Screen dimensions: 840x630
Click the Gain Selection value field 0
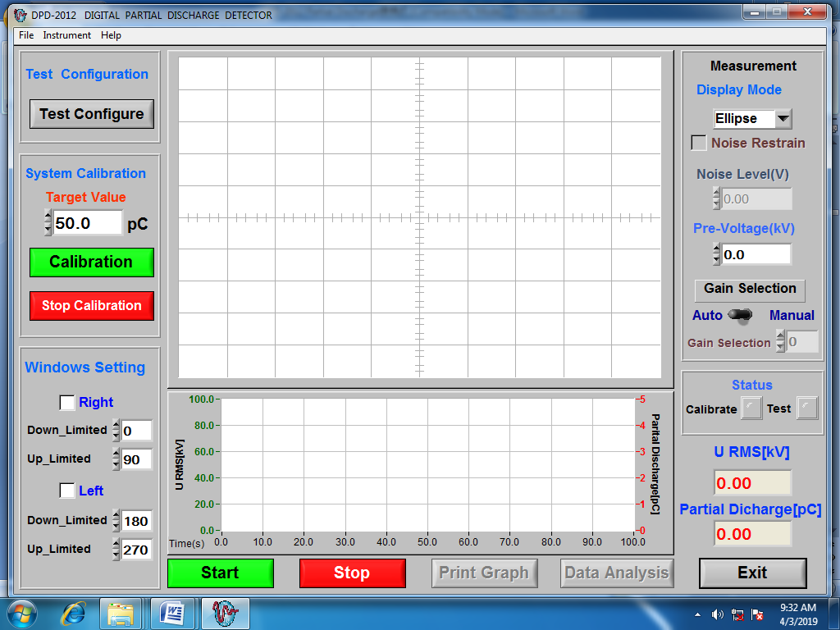point(802,341)
